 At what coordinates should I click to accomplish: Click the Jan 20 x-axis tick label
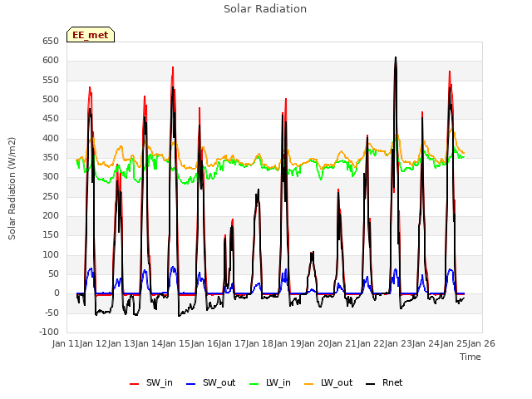pyautogui.click(x=315, y=343)
